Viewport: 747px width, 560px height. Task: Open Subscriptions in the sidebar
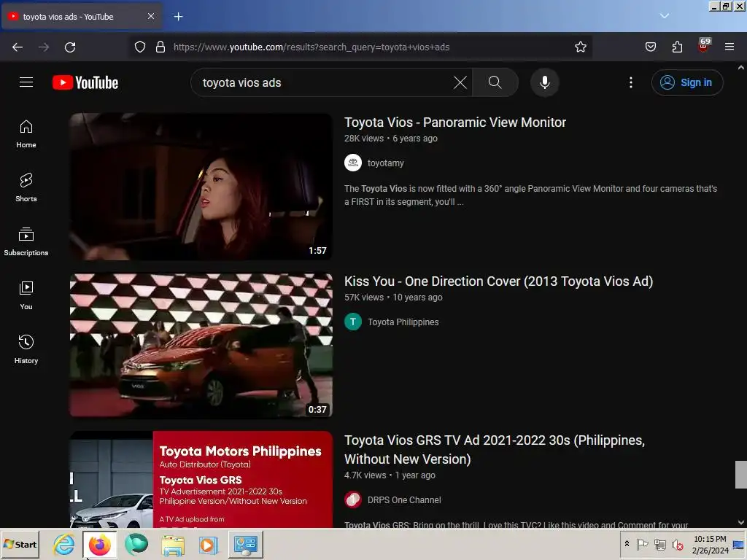point(26,242)
